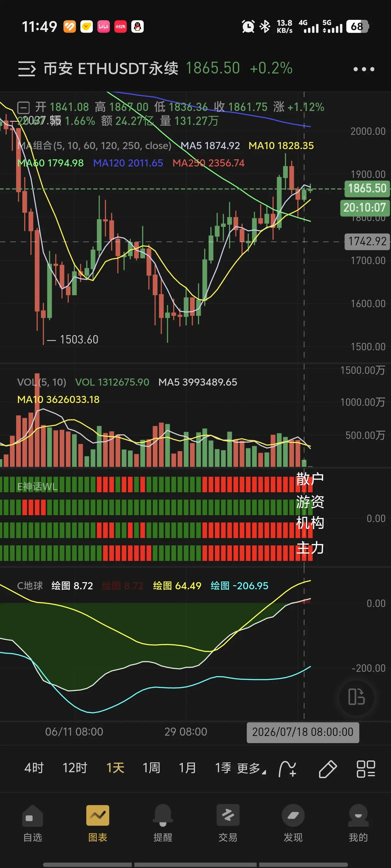Expand the 更多 timeframe dropdown

pos(251,768)
